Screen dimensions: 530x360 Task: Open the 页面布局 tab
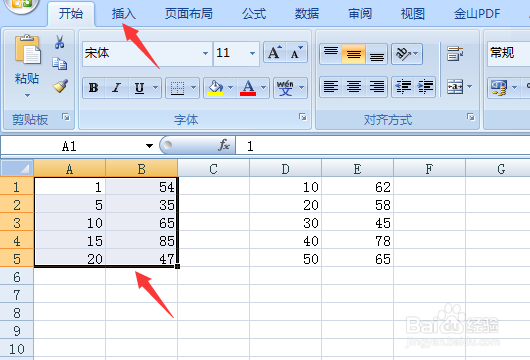189,14
